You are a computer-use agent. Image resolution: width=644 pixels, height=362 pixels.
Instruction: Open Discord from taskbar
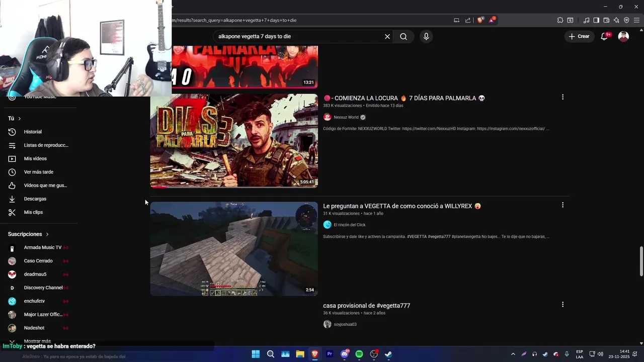tap(345, 354)
